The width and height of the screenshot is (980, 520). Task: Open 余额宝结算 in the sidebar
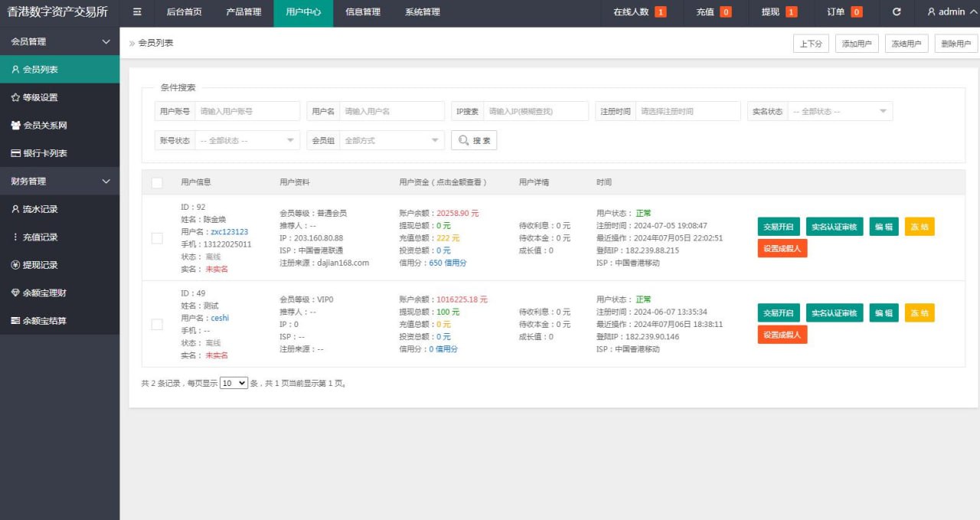click(44, 321)
